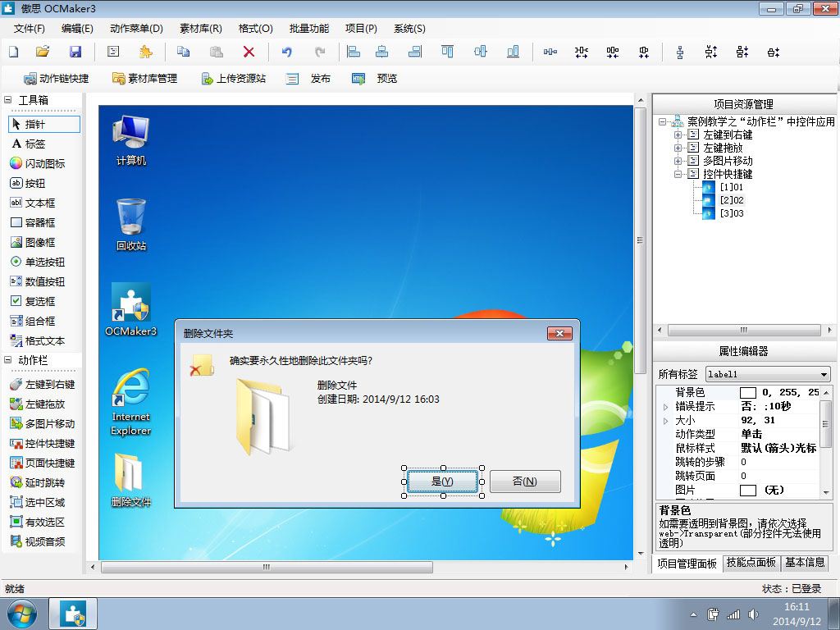Open the 素材库(R) menu

pos(201,29)
